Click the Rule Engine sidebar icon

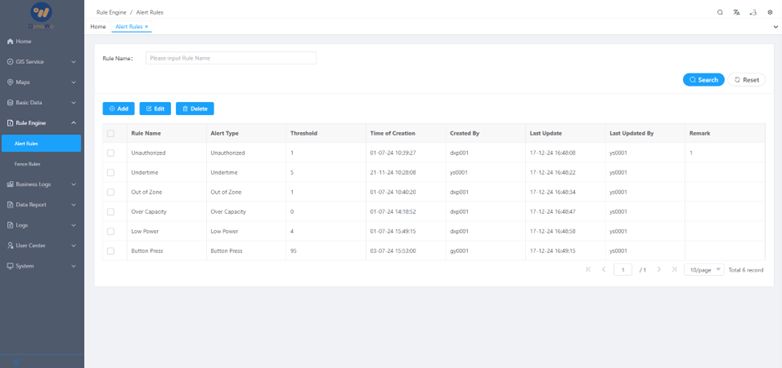(10, 123)
